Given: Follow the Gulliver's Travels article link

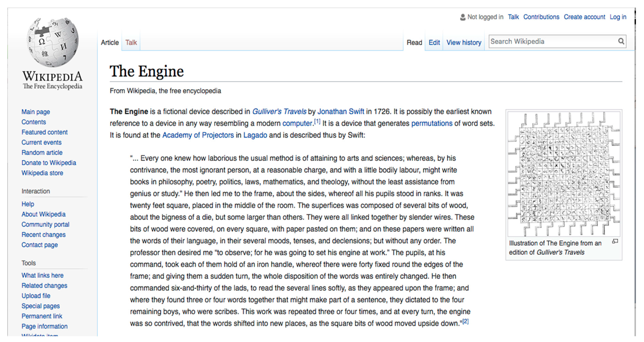Looking at the screenshot, I should 279,111.
